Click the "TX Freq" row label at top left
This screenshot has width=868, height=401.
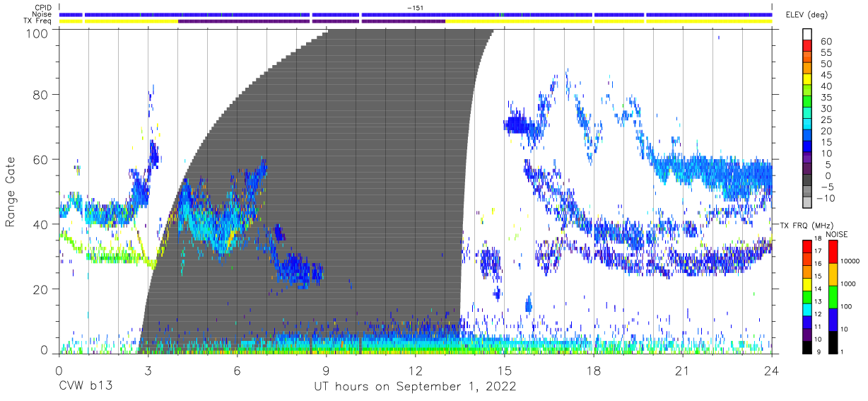pyautogui.click(x=37, y=21)
